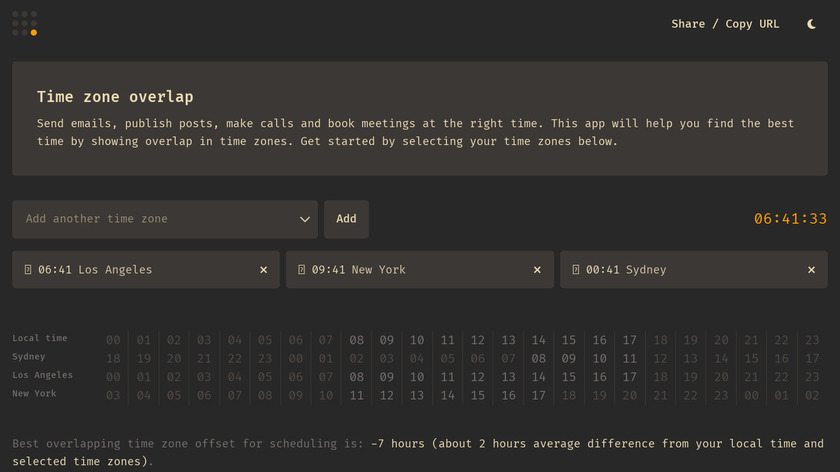Click Share / Copy URL link
This screenshot has height=472, width=840.
tap(725, 24)
